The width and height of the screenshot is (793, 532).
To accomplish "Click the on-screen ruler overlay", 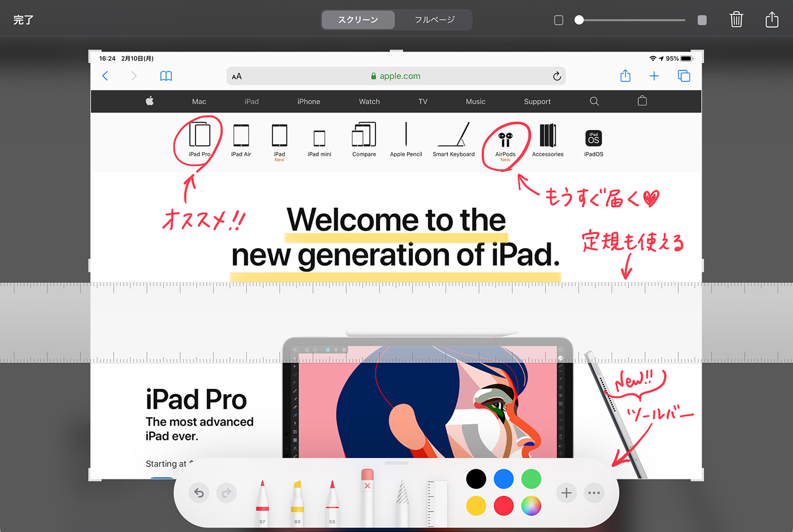I will tap(396, 322).
